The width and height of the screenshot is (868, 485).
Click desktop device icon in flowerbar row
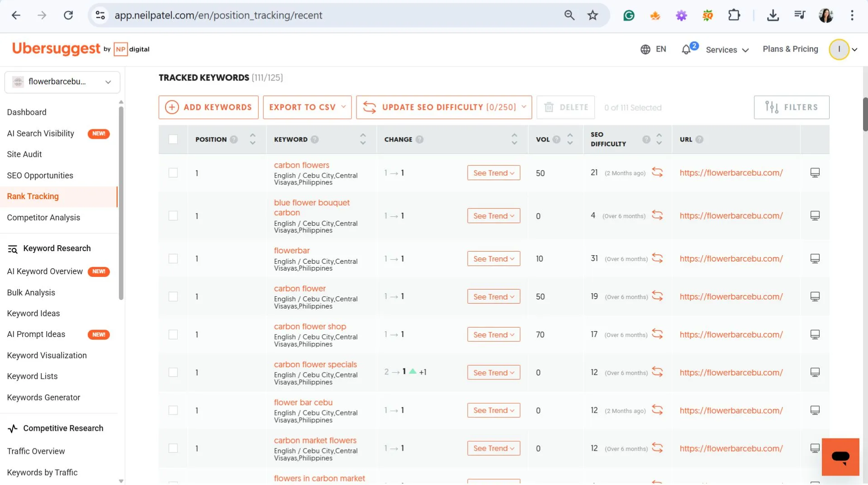coord(815,258)
